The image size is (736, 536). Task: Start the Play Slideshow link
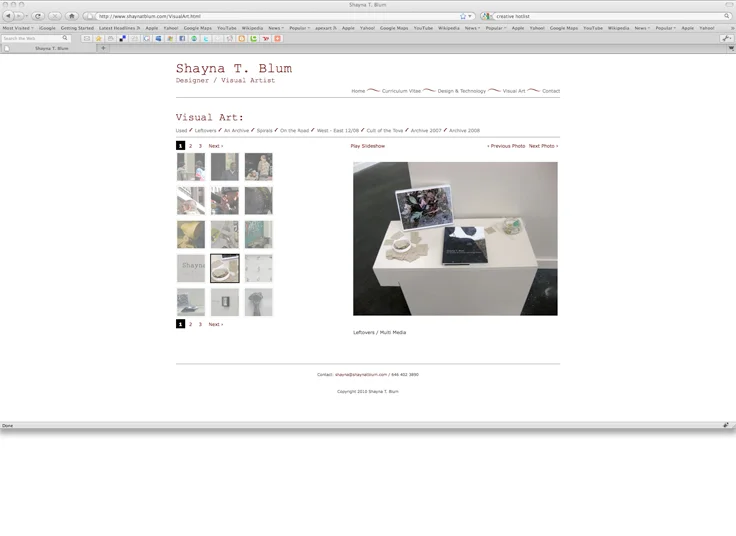368,146
